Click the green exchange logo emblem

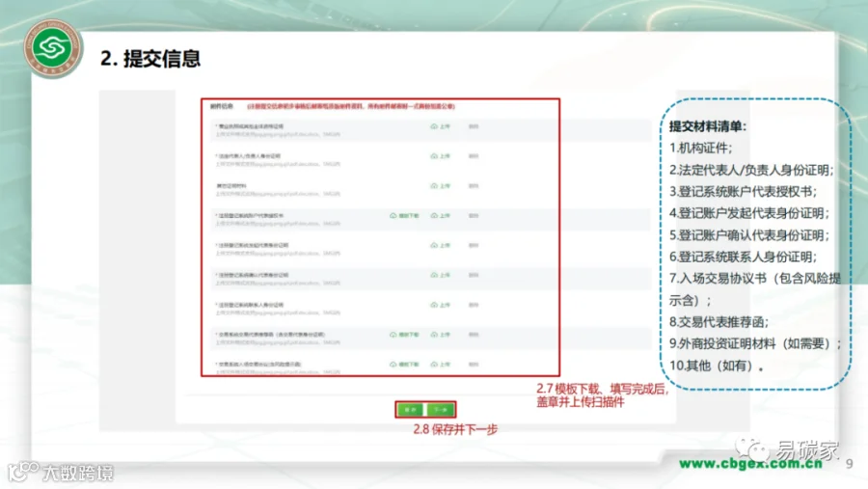(x=53, y=48)
